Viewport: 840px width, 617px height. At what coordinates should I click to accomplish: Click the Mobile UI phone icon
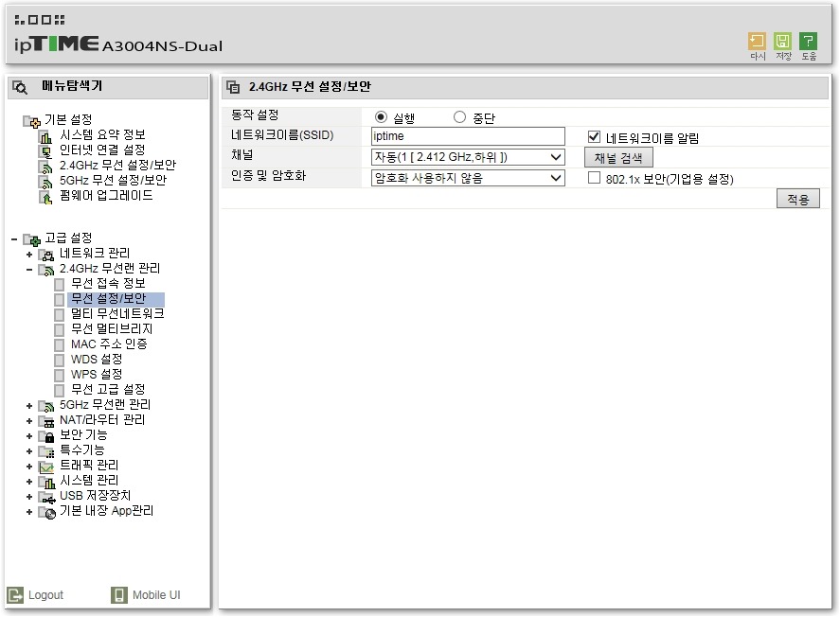119,595
